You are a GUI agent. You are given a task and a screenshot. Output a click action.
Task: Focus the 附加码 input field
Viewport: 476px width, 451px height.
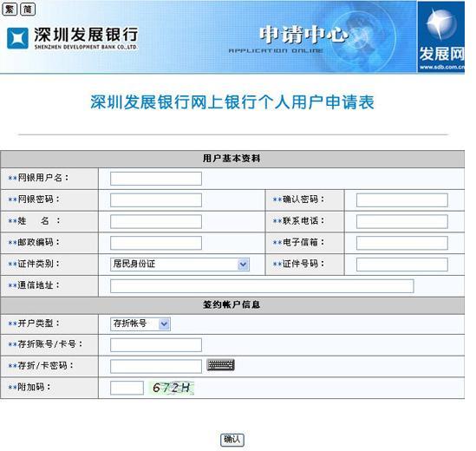(x=127, y=388)
